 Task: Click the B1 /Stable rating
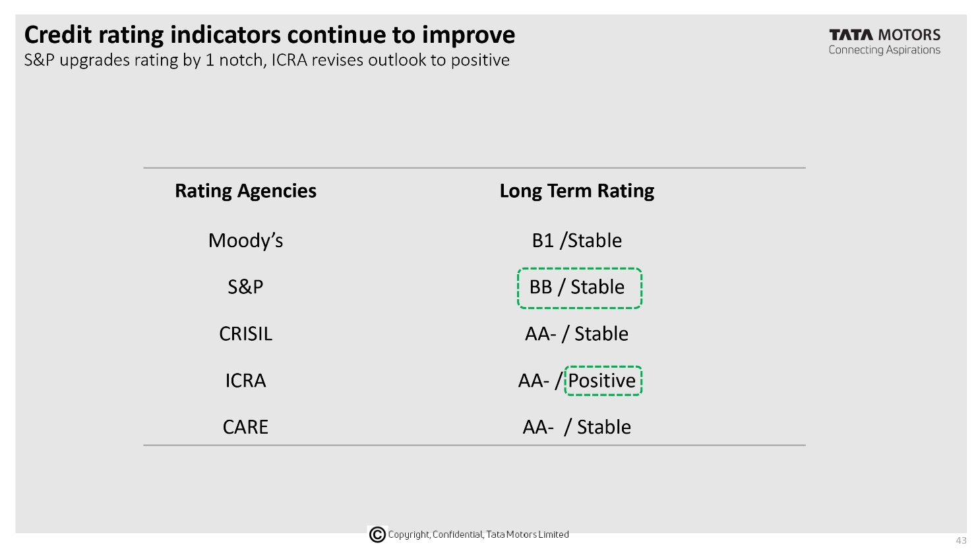tap(577, 241)
